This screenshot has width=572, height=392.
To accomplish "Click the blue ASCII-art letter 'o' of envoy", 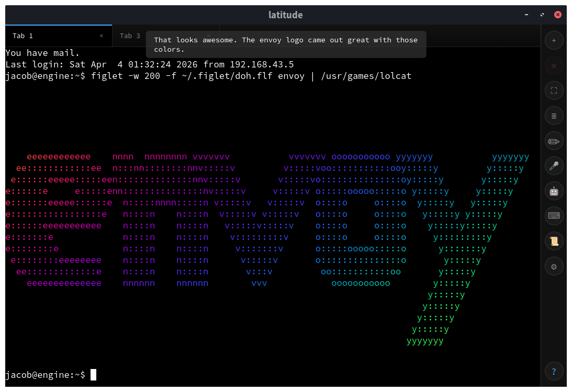I will tap(361, 220).
